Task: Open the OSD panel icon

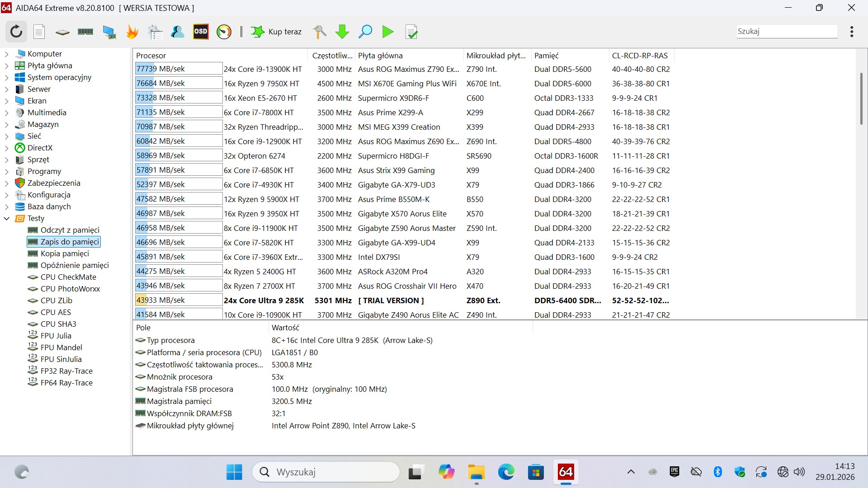Action: tap(201, 32)
